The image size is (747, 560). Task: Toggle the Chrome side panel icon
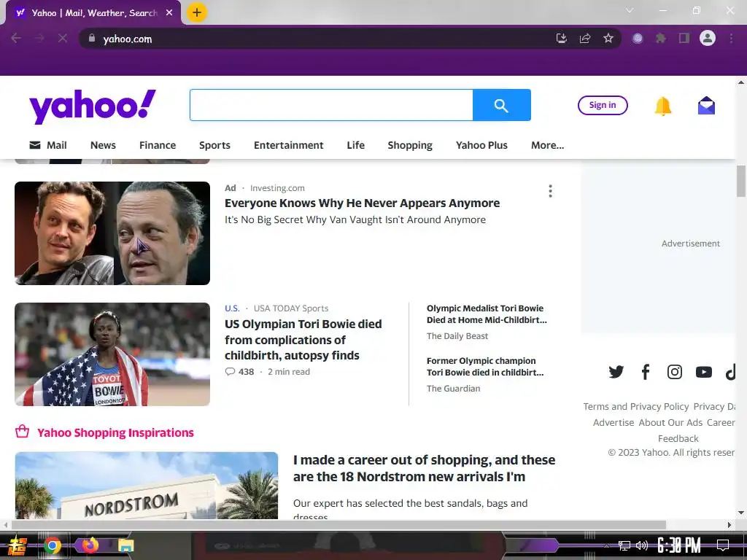point(684,39)
